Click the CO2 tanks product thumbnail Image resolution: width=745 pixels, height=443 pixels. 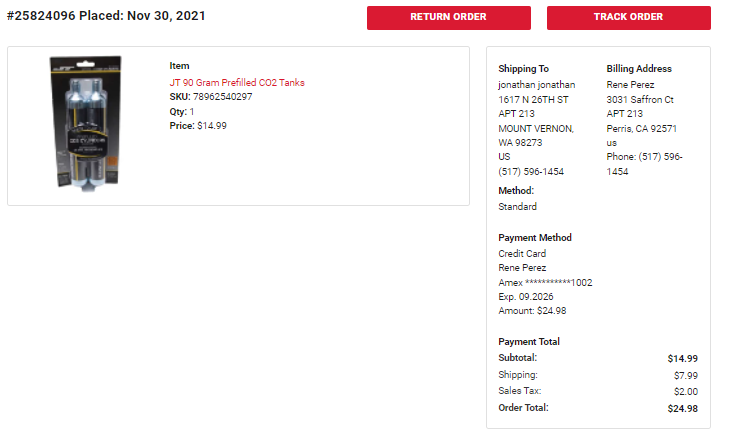click(86, 124)
